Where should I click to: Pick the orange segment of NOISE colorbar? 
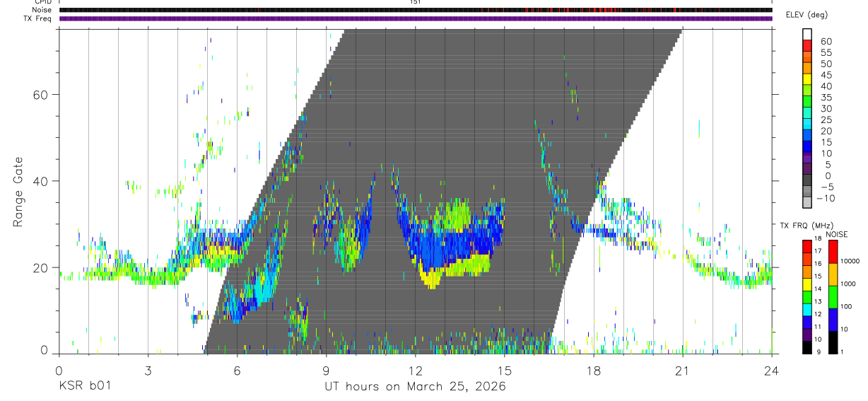(832, 274)
